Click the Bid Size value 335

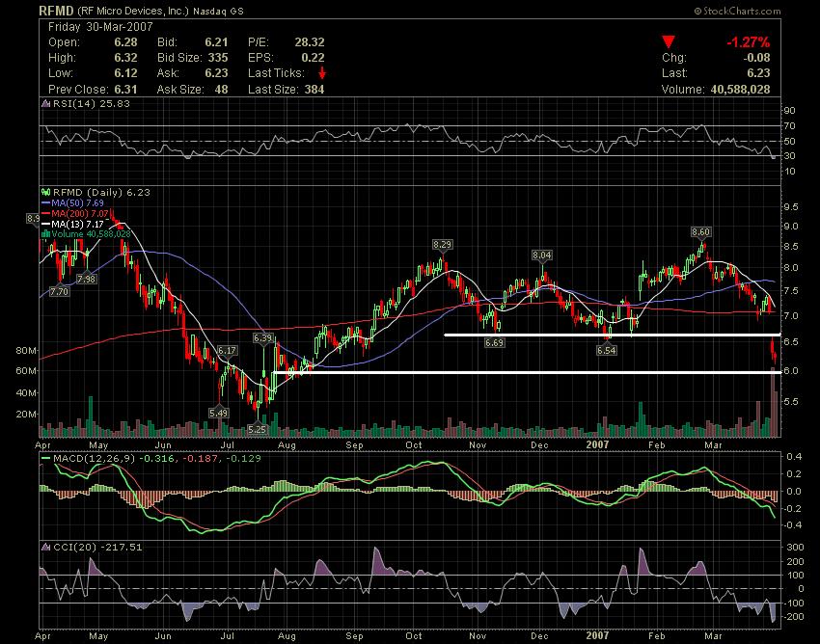point(218,58)
